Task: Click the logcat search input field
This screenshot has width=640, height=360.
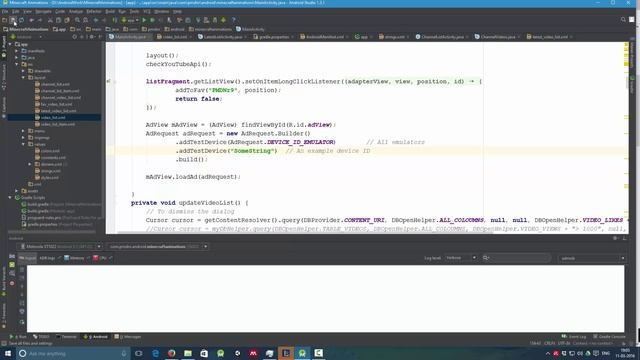Action: coord(516,258)
